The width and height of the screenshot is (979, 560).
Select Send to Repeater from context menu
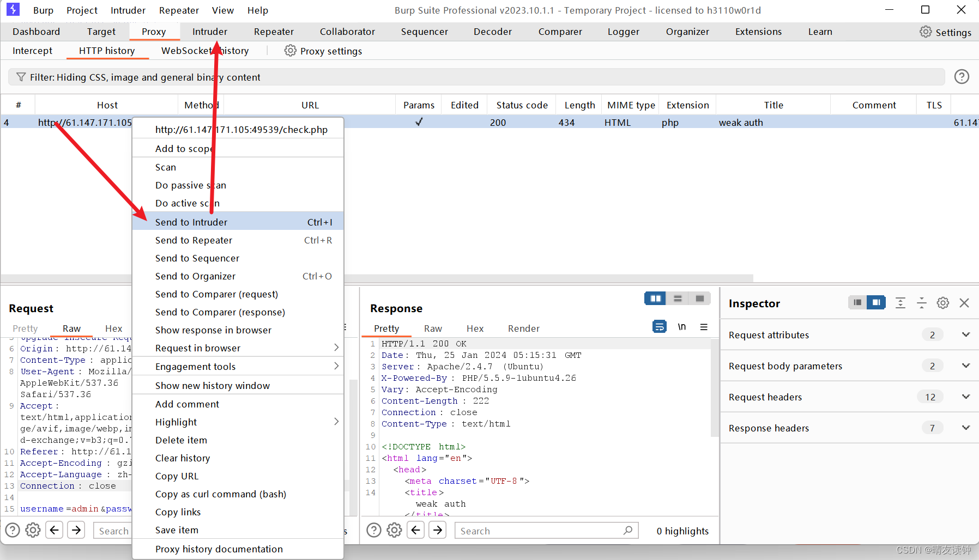(194, 240)
